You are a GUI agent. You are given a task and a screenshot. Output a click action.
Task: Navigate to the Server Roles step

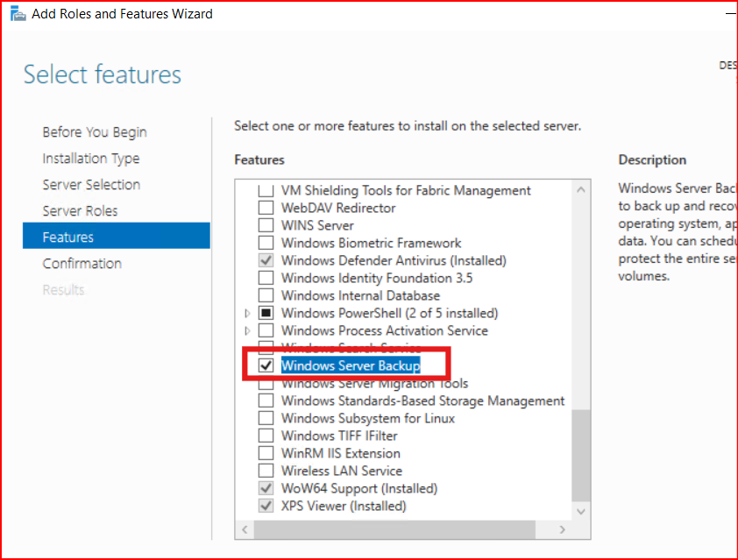[80, 211]
